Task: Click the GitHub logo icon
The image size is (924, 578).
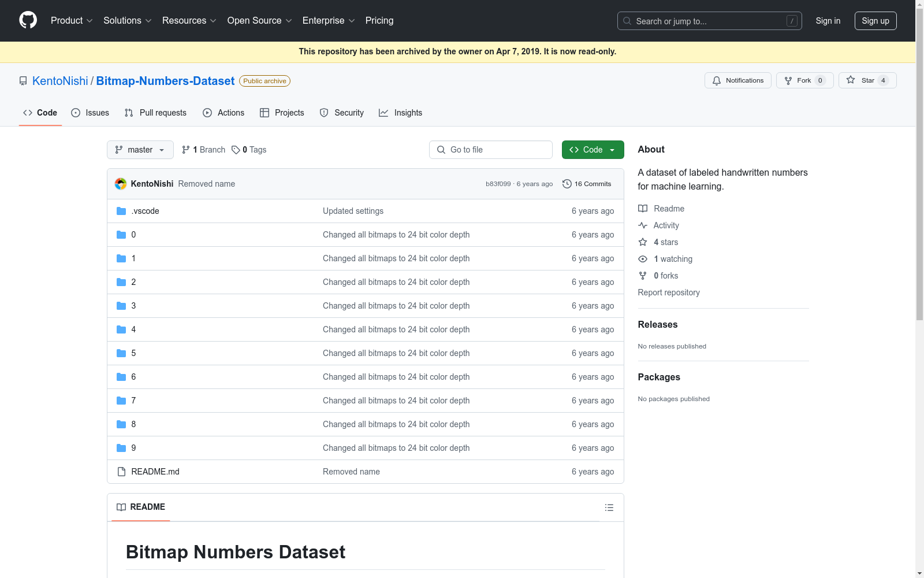Action: [x=28, y=20]
